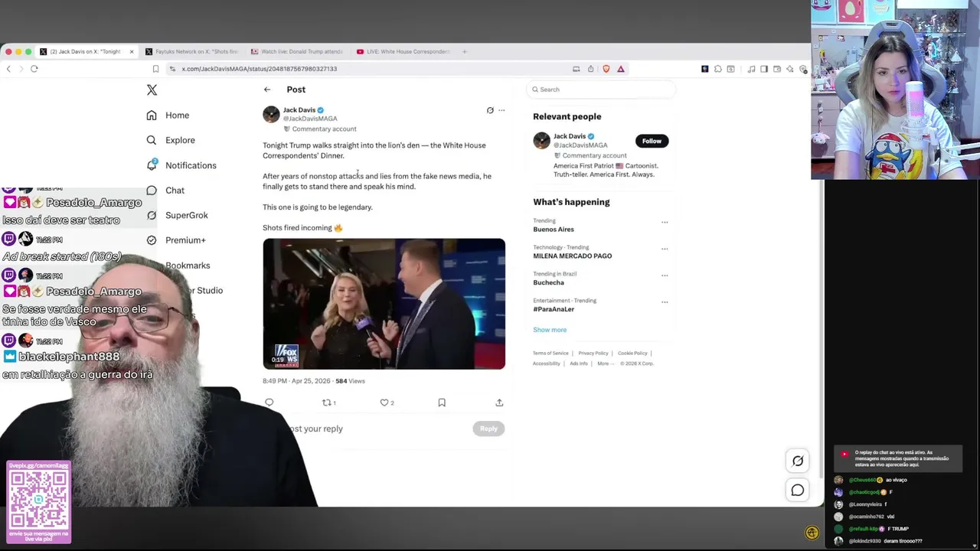Switch to Faytuks Network on X tab
This screenshot has width=980, height=551.
(191, 51)
